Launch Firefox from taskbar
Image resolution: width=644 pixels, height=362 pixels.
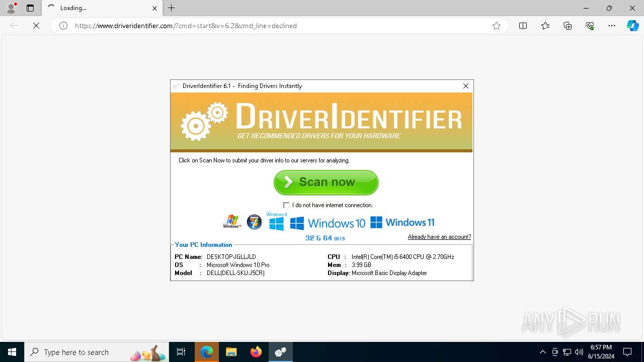[256, 352]
